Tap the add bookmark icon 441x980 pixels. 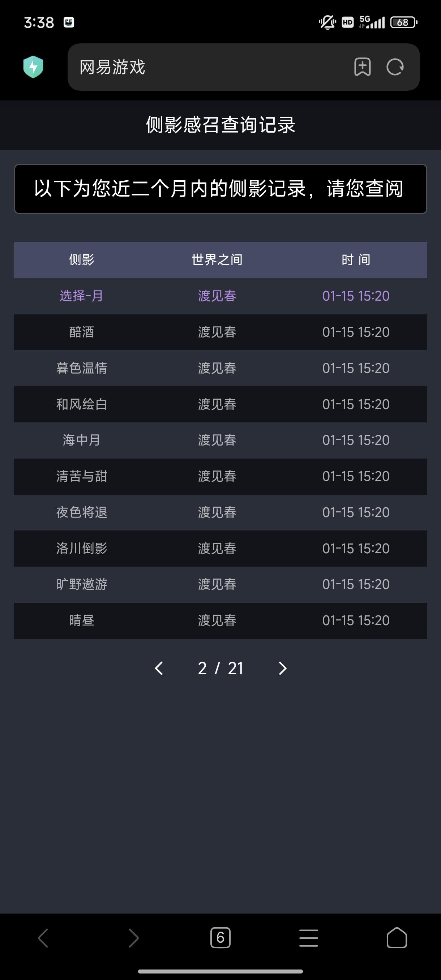tap(362, 67)
